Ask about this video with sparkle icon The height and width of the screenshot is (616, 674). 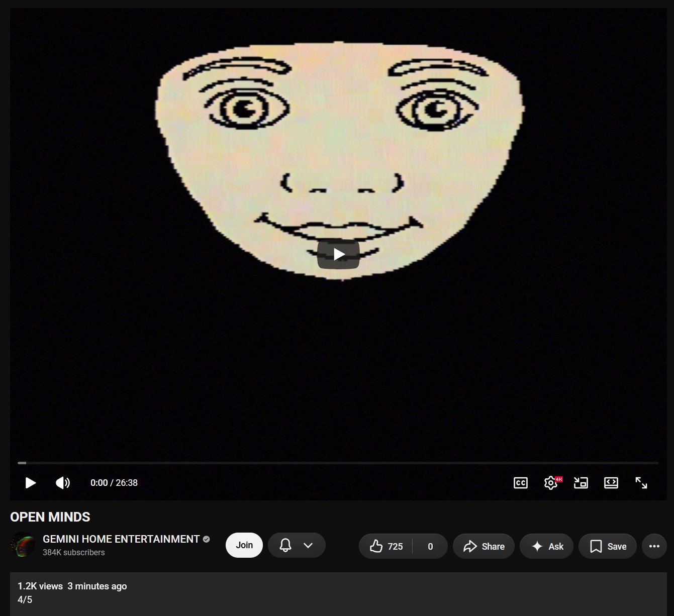[547, 546]
